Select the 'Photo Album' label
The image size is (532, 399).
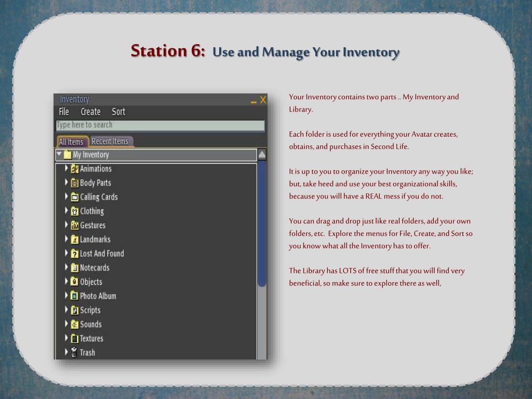98,296
